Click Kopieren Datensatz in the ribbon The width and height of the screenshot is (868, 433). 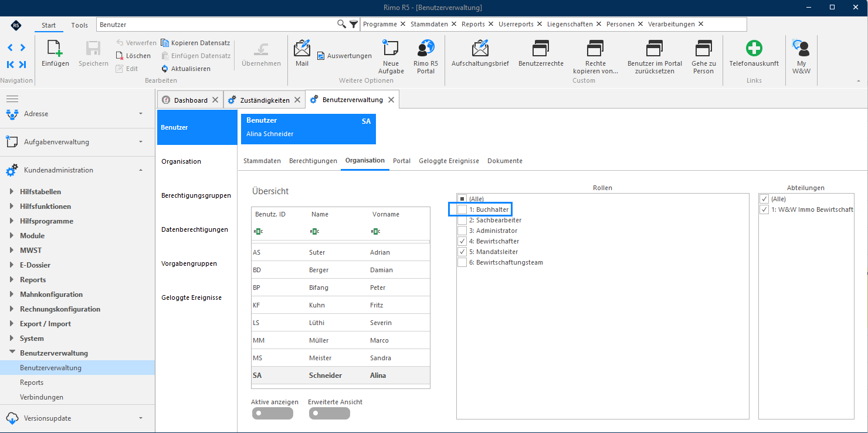pos(195,43)
